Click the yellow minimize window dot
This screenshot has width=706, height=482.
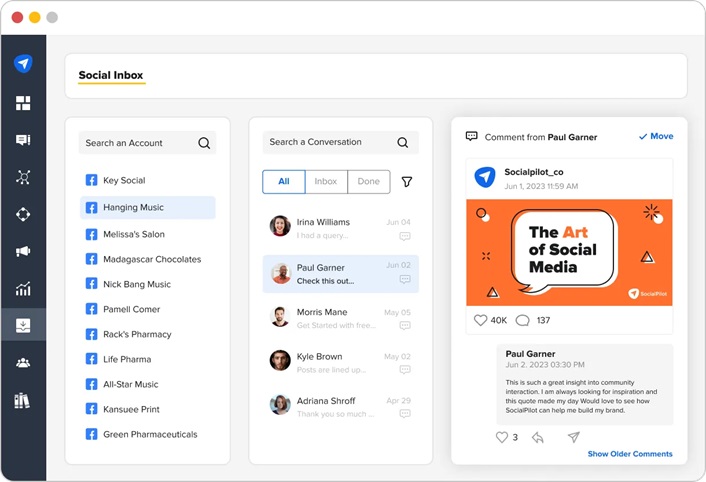click(35, 18)
